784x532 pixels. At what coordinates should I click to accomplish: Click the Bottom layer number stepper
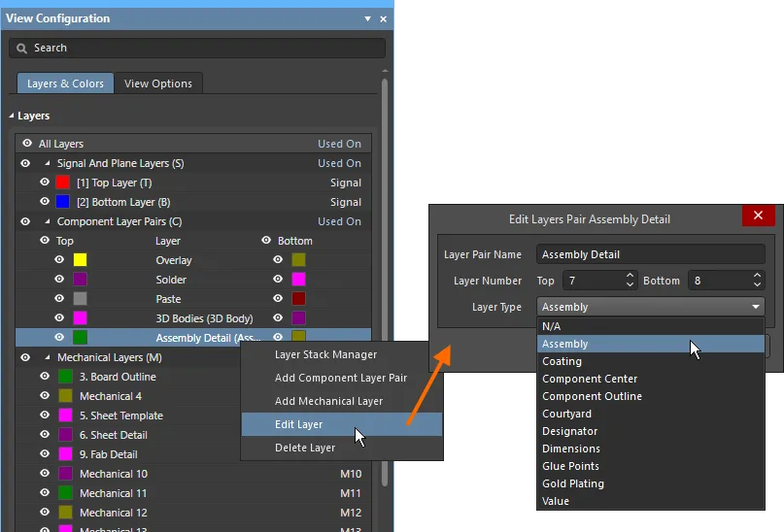[x=757, y=281]
